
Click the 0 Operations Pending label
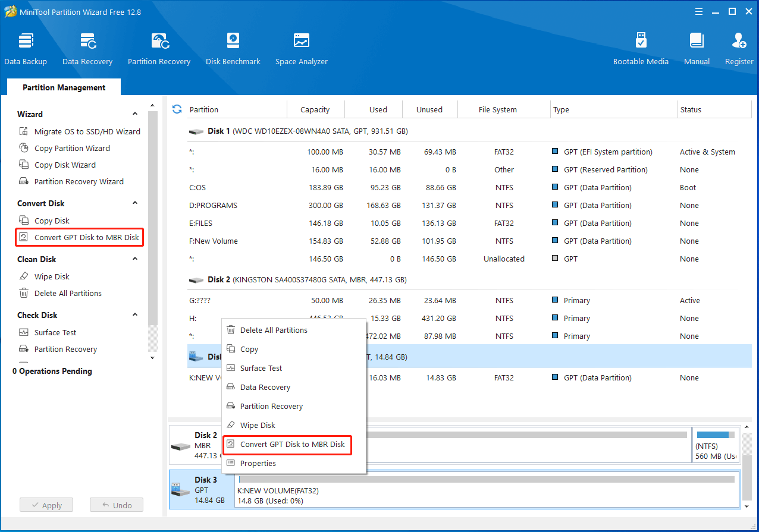[x=52, y=371]
